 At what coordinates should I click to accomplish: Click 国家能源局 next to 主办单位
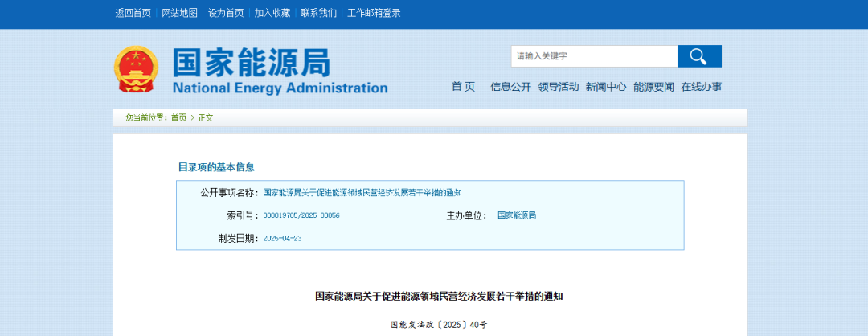(x=517, y=215)
